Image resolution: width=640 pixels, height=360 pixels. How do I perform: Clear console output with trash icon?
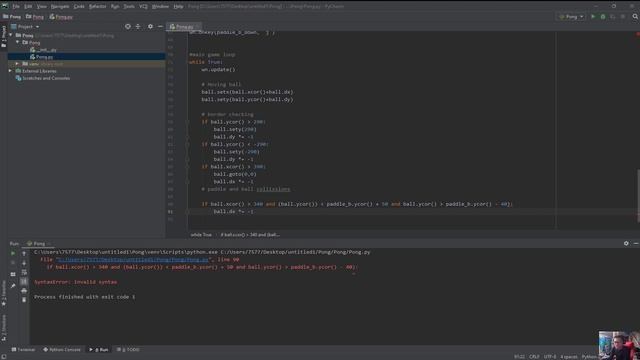24,300
